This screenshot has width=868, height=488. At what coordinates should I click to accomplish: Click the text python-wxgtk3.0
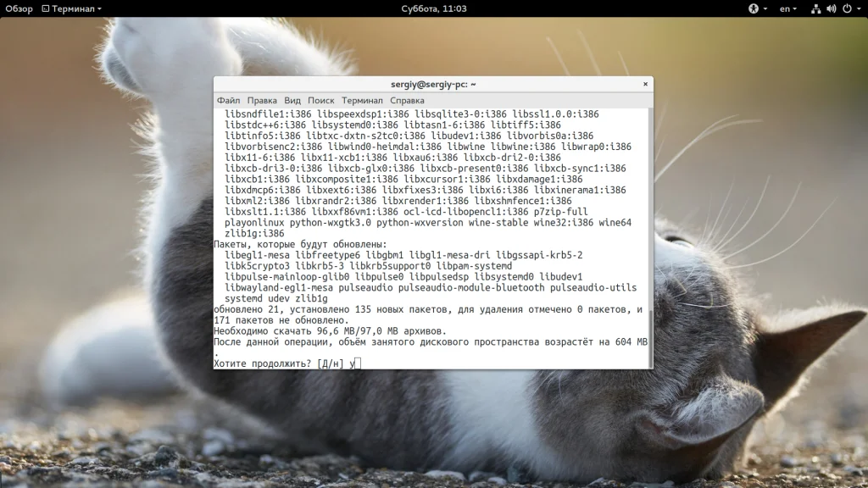tap(331, 223)
